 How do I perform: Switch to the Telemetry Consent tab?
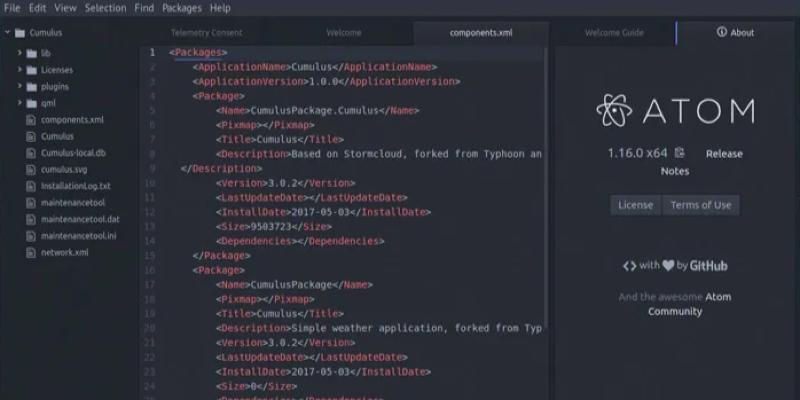[207, 32]
